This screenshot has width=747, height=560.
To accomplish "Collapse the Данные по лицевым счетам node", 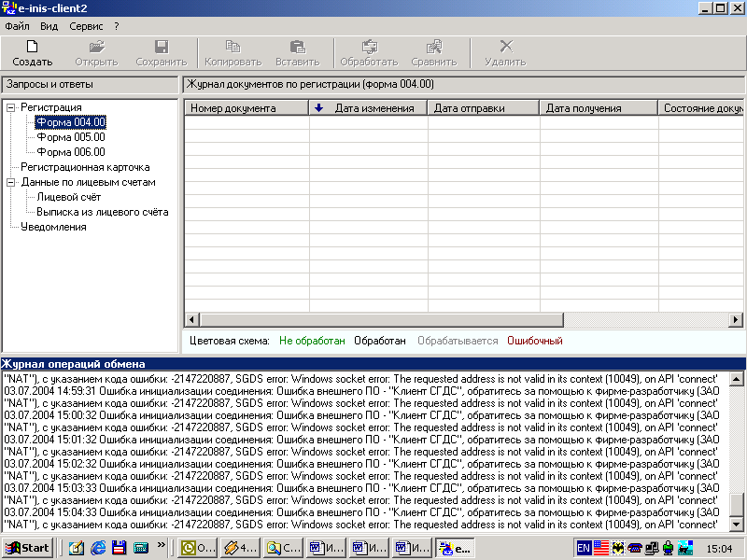I will pos(11,182).
